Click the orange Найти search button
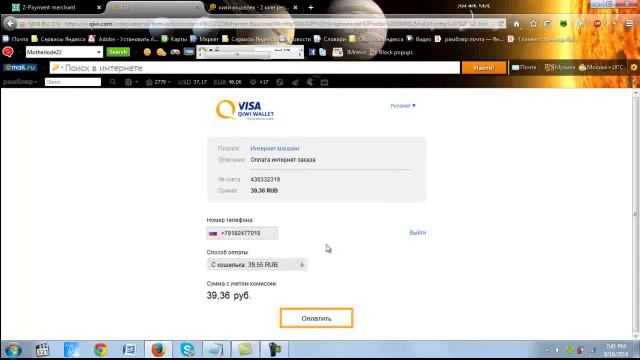Viewport: 640px width, 360px height. pos(484,68)
